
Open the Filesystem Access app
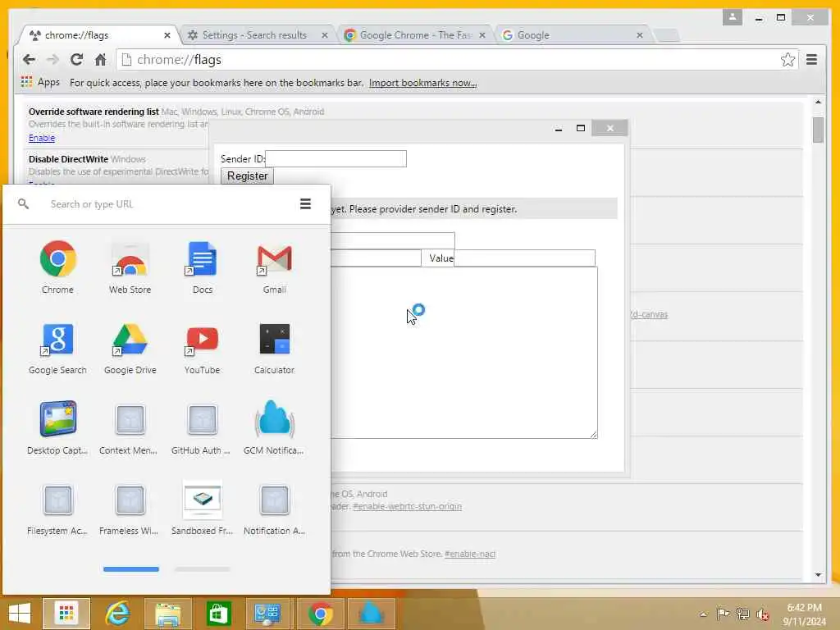tap(58, 509)
